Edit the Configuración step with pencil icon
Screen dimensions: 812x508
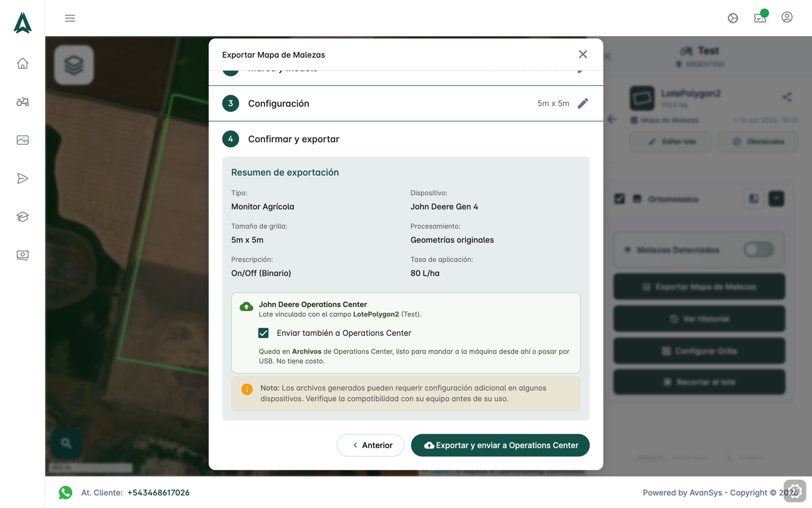(x=583, y=104)
